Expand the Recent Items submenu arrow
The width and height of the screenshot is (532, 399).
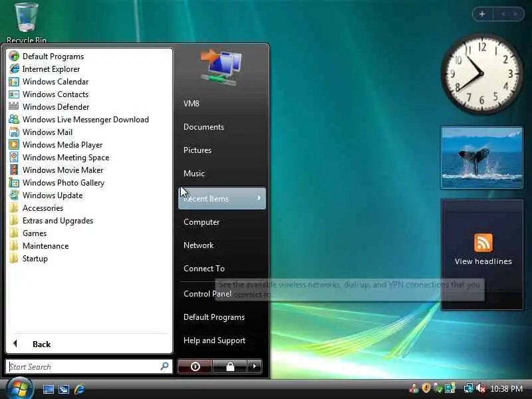pyautogui.click(x=259, y=198)
